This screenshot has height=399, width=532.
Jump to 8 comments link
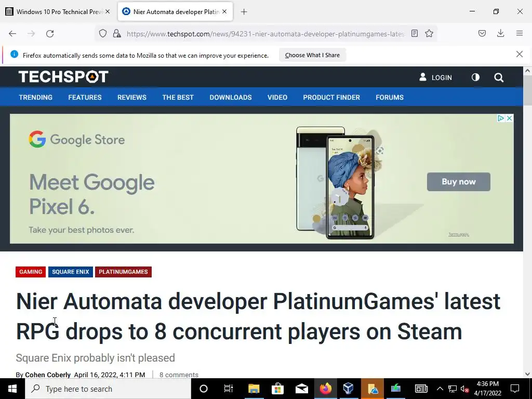(179, 375)
